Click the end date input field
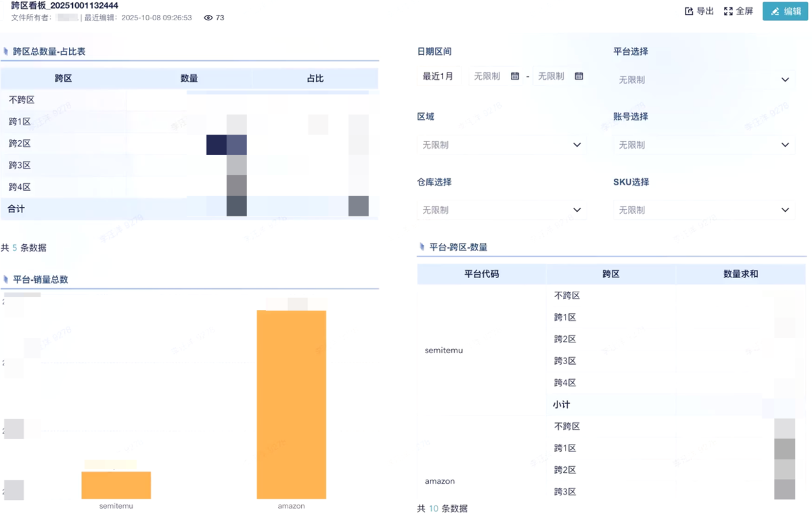812x521 pixels. pyautogui.click(x=551, y=76)
